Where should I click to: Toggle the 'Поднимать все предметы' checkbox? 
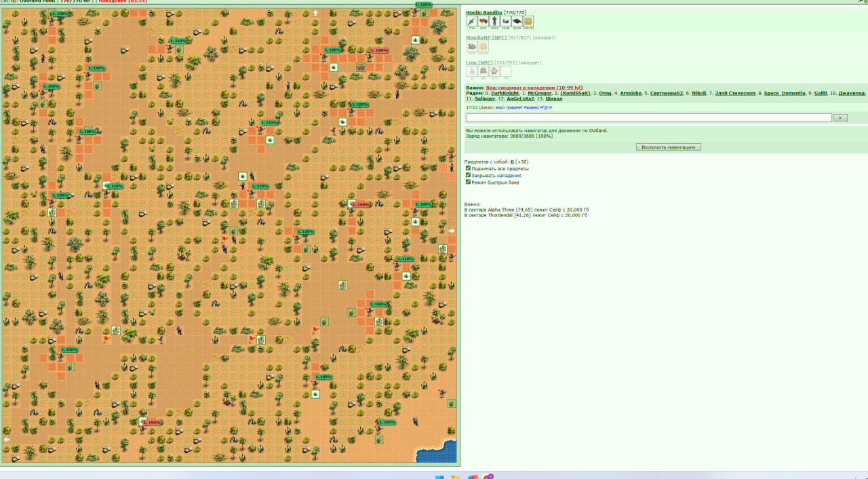pos(468,168)
